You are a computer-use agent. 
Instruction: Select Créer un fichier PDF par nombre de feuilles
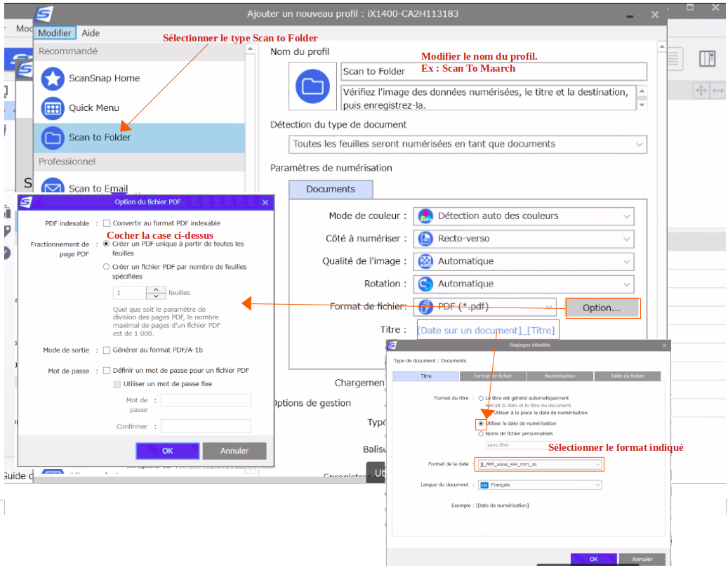[106, 267]
